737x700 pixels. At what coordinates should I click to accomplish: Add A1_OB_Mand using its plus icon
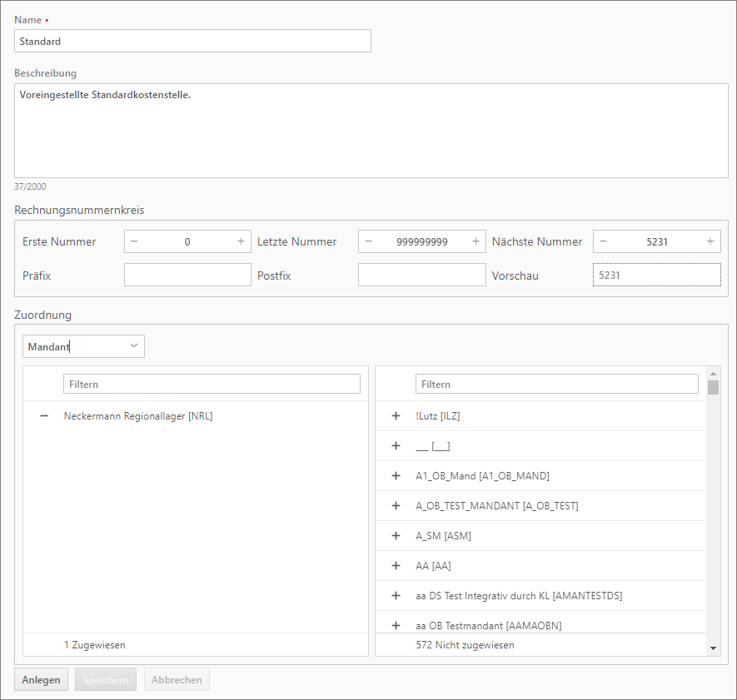click(396, 476)
